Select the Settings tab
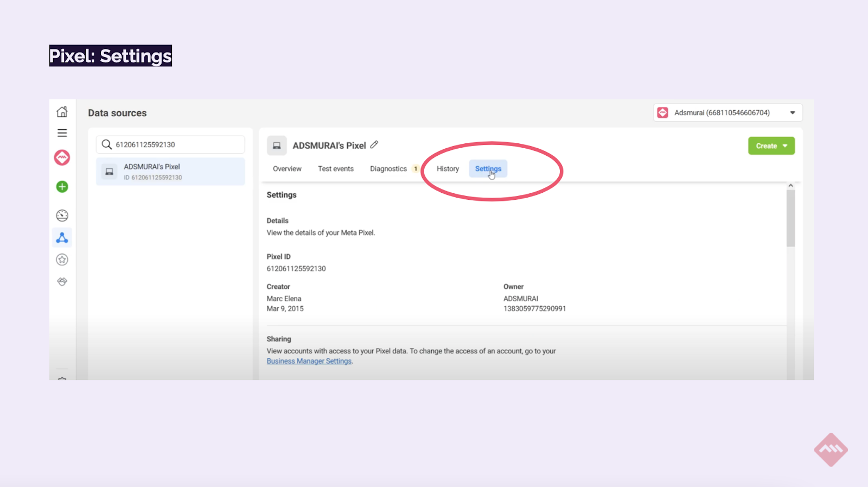The width and height of the screenshot is (868, 487). (x=488, y=169)
